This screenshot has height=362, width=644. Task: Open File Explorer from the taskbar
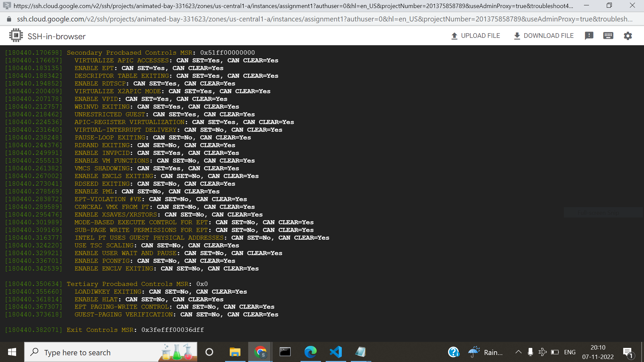click(235, 352)
